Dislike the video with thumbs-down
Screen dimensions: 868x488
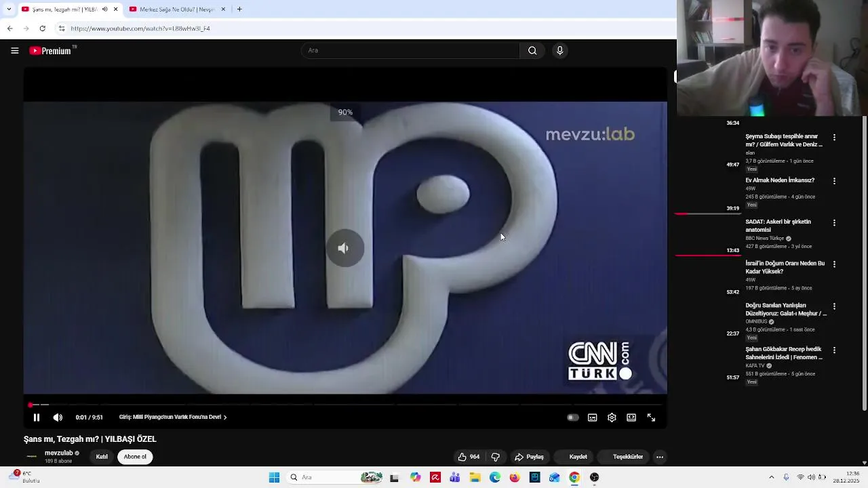point(496,457)
